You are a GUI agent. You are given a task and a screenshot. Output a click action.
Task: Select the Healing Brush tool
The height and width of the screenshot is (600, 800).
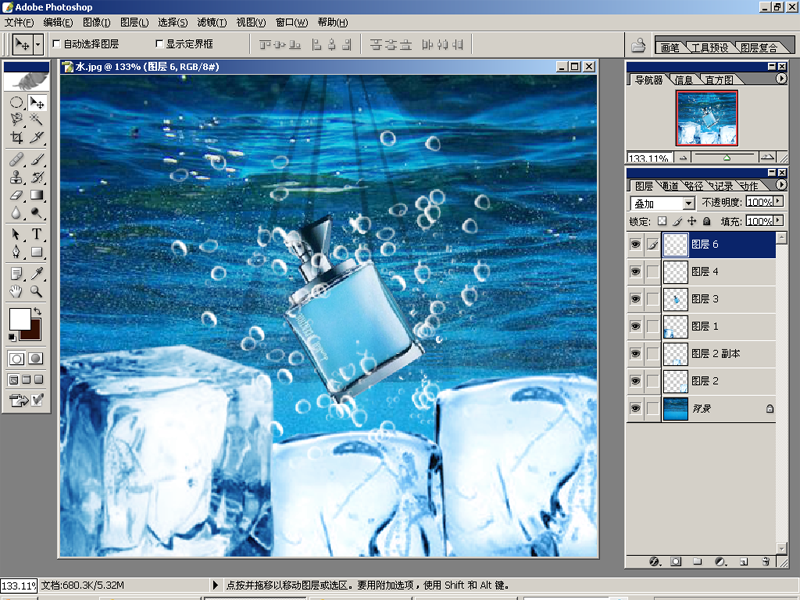[16, 159]
